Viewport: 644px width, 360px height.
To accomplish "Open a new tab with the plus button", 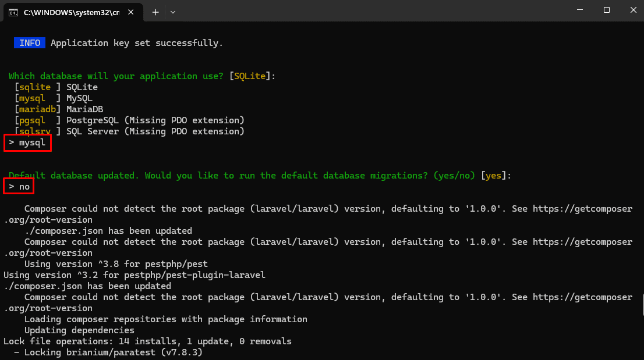I will tap(155, 12).
